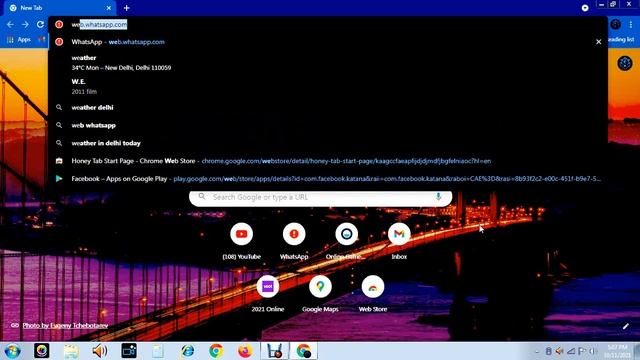The image size is (640, 360).
Task: Open Photo by Evgeny Tchebotarev link
Action: (65, 325)
